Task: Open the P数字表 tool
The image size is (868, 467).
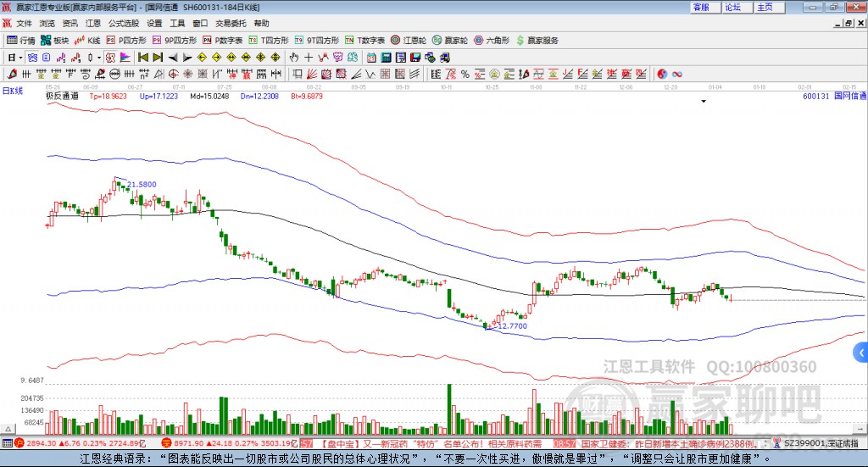Action: (x=223, y=41)
